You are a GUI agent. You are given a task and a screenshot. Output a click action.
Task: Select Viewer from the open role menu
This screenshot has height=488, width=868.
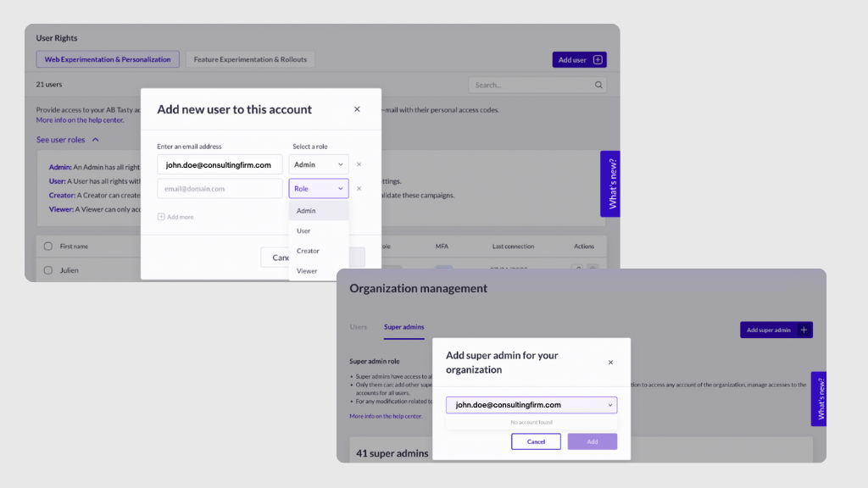point(306,270)
